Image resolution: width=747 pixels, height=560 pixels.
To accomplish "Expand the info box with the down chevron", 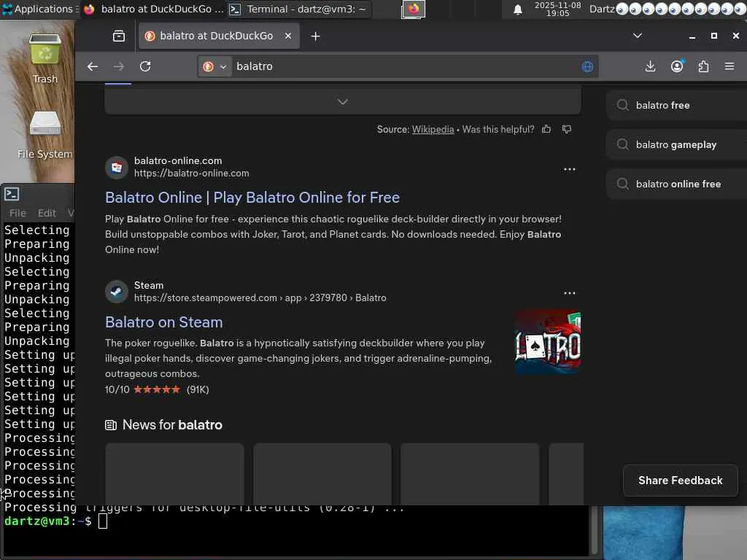I will coord(343,102).
